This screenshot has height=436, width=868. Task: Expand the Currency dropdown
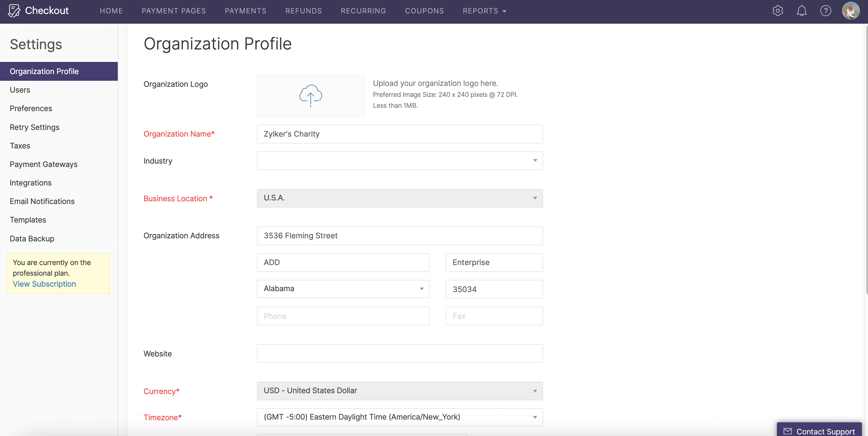coord(400,391)
